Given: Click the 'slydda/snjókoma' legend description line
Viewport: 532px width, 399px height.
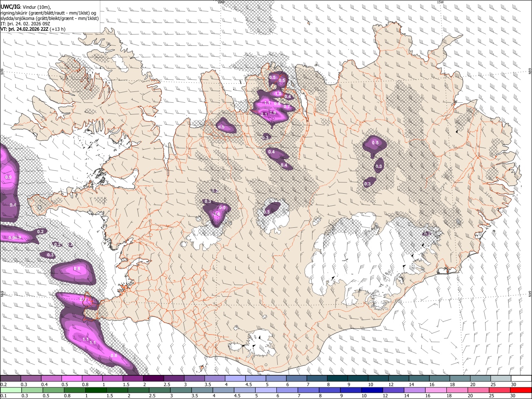Looking at the screenshot, I should [49, 18].
